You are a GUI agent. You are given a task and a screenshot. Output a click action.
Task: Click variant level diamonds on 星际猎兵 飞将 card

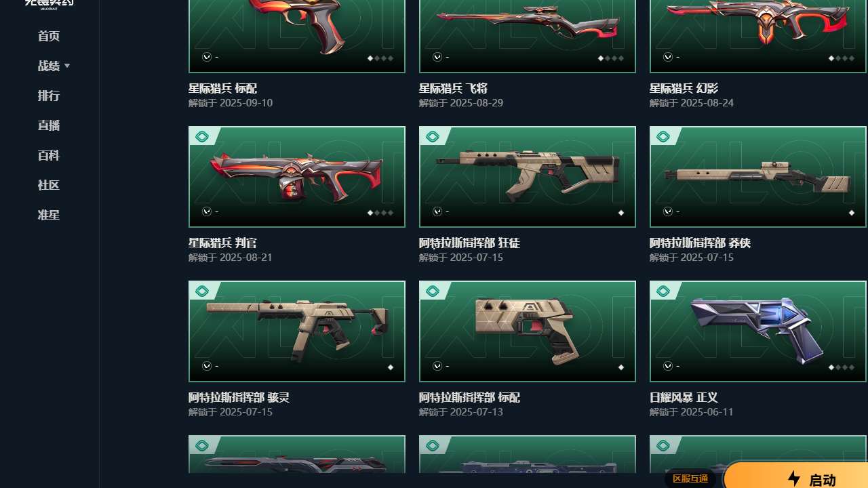tap(611, 58)
